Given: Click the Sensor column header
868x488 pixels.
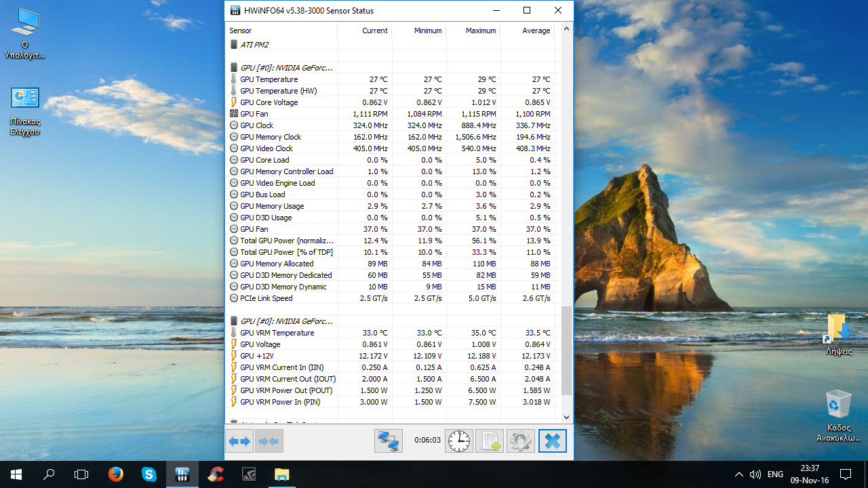Looking at the screenshot, I should click(x=281, y=30).
